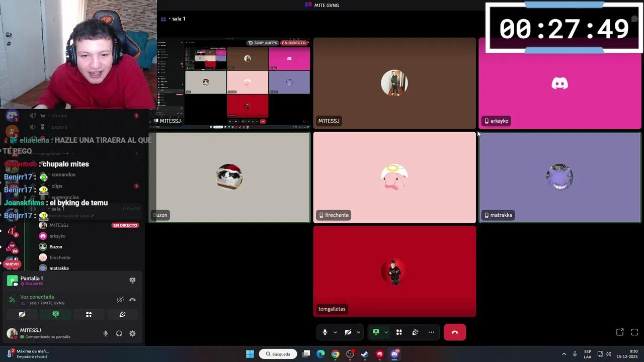Image resolution: width=644 pixels, height=362 pixels.
Task: Mute microphone in the call control bar
Action: (x=325, y=332)
